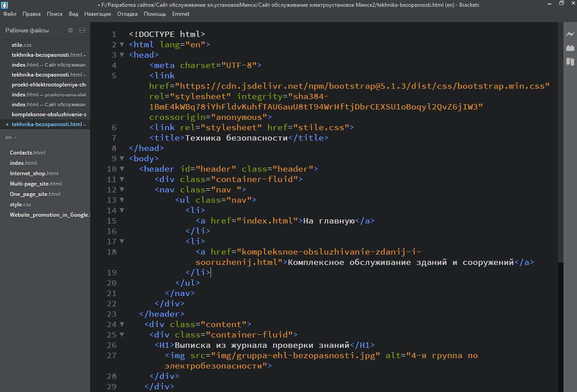This screenshot has width=577, height=392.
Task: Click the split editor view icon
Action: 82,30
